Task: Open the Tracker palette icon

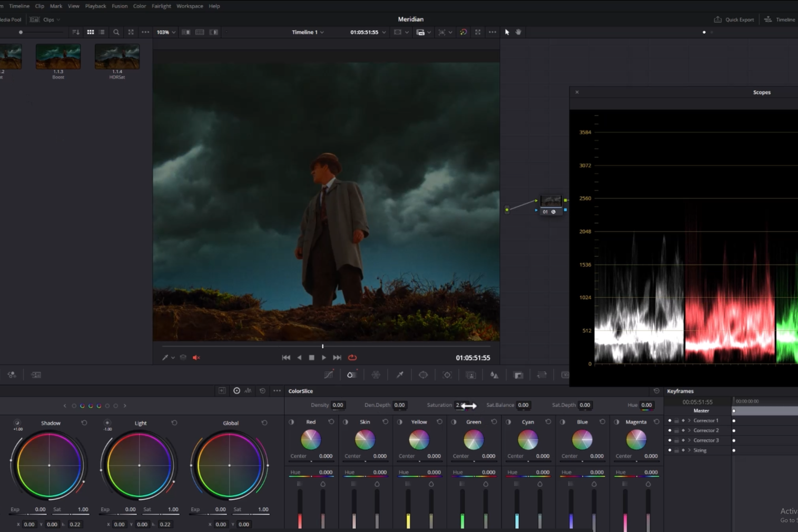Action: point(447,375)
